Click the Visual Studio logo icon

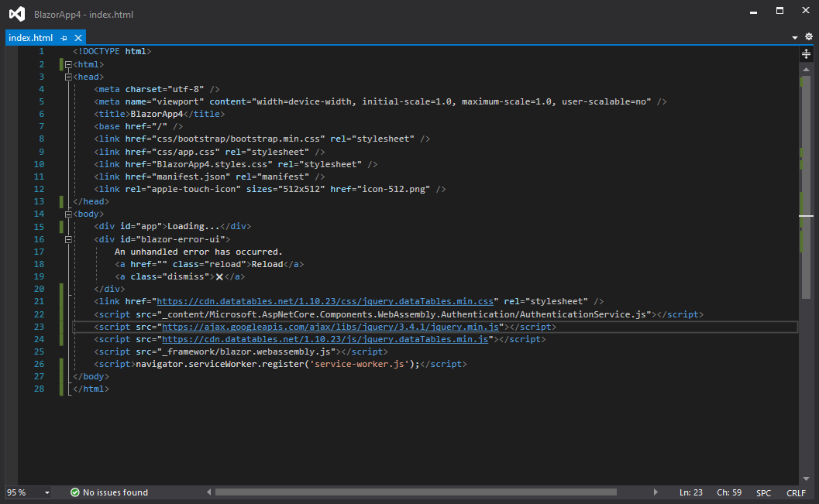16,14
